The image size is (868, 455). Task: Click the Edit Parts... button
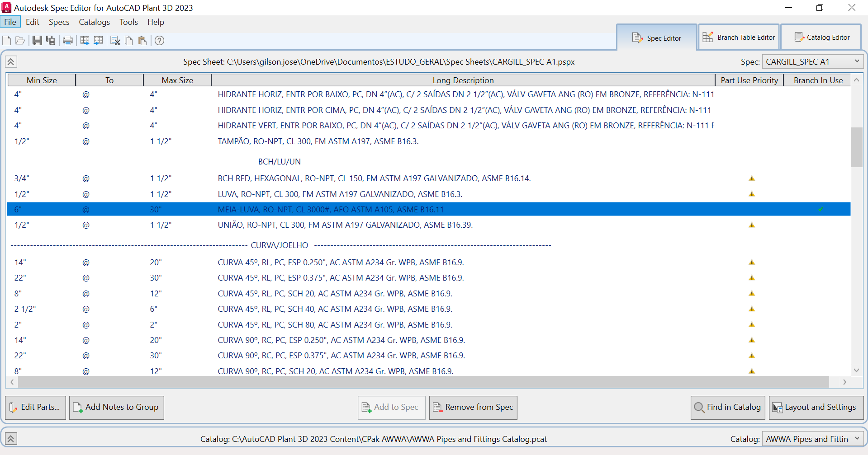35,408
